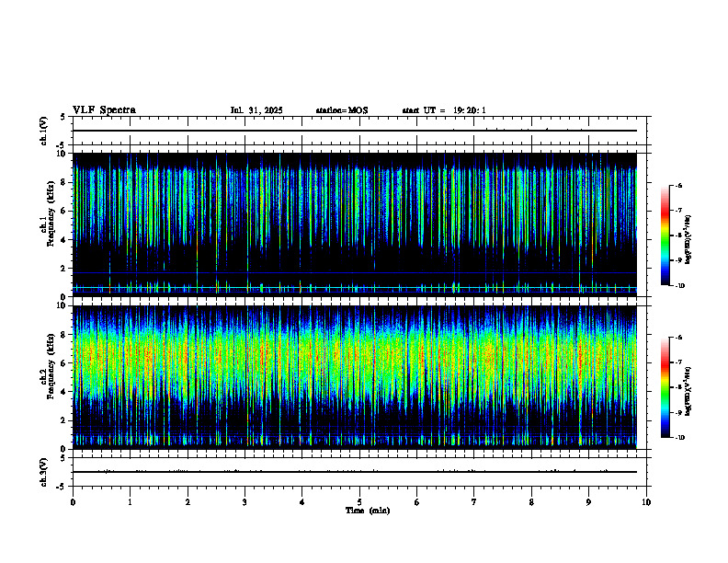Click the ch.1 voltage waveform trace
This screenshot has height=563, width=728.
click(x=355, y=131)
